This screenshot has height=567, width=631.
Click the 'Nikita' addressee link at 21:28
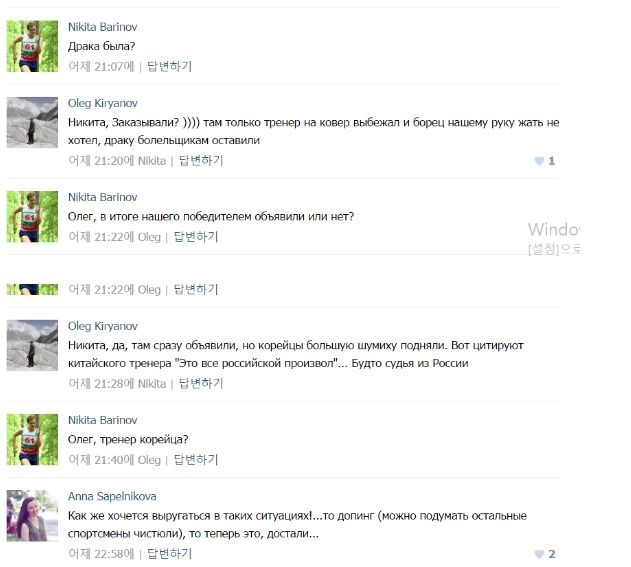pyautogui.click(x=152, y=384)
